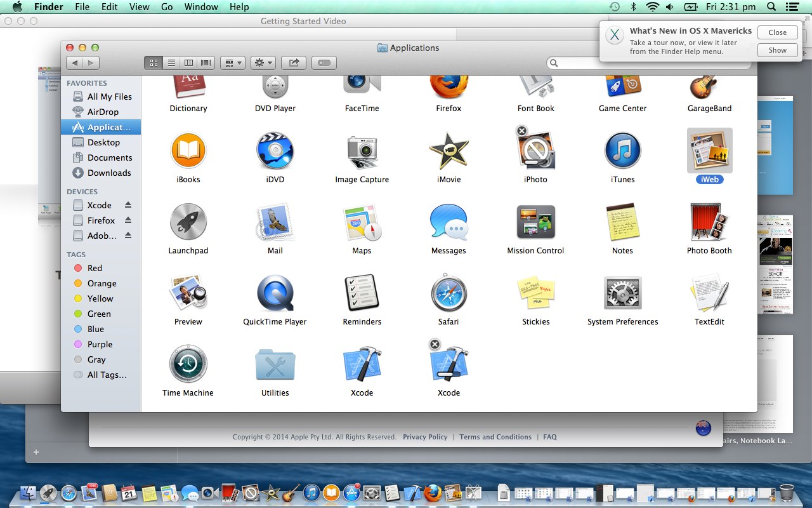Open the Action gear menu

[x=263, y=63]
